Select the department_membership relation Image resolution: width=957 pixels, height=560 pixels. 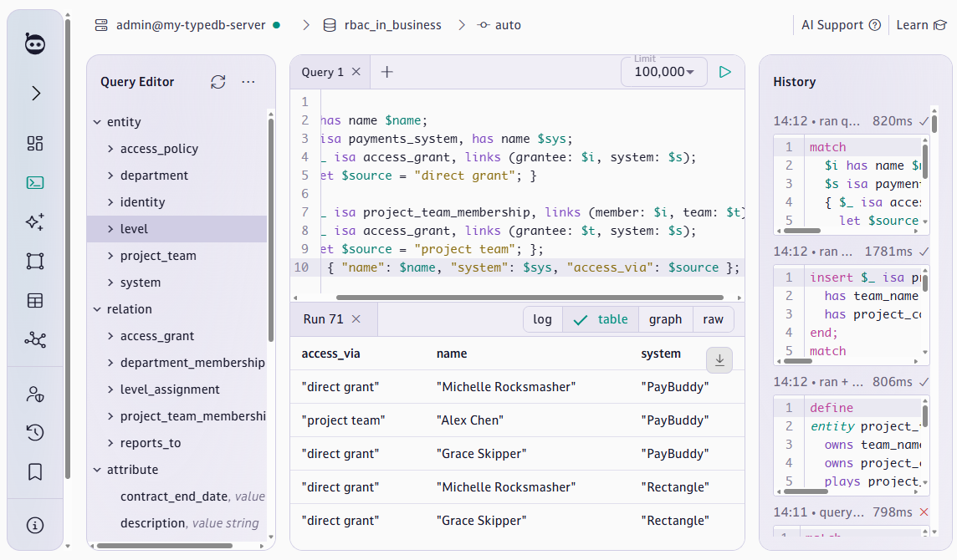pyautogui.click(x=177, y=363)
